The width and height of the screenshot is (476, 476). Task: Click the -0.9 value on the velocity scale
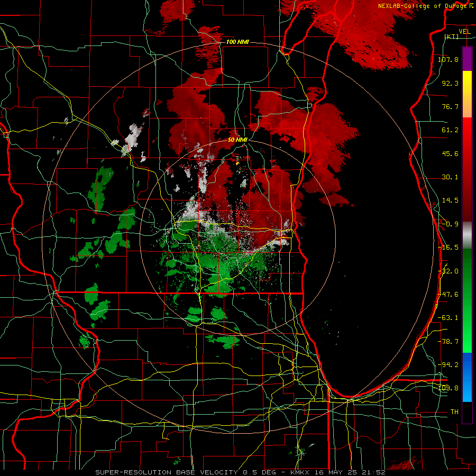click(x=450, y=224)
